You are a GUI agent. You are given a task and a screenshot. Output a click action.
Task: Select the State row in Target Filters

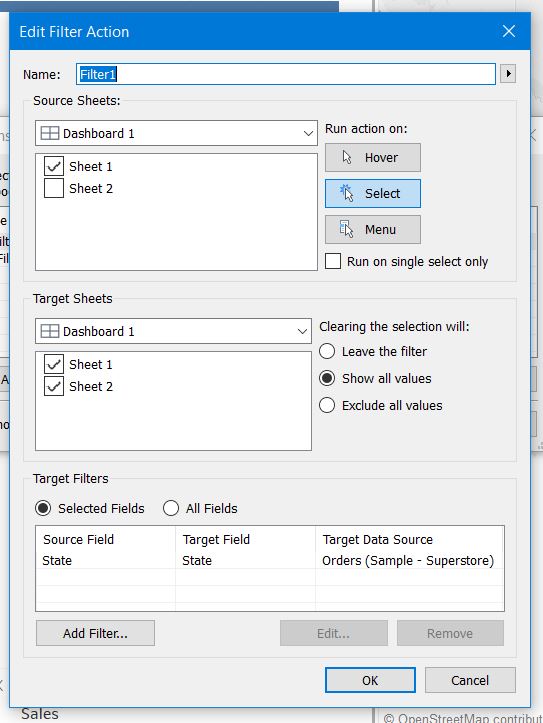tap(270, 561)
